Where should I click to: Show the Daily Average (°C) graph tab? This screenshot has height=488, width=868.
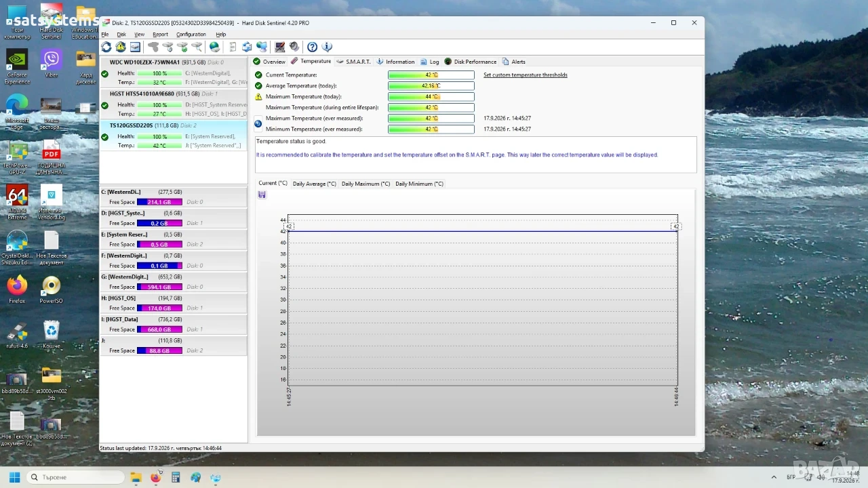[314, 184]
